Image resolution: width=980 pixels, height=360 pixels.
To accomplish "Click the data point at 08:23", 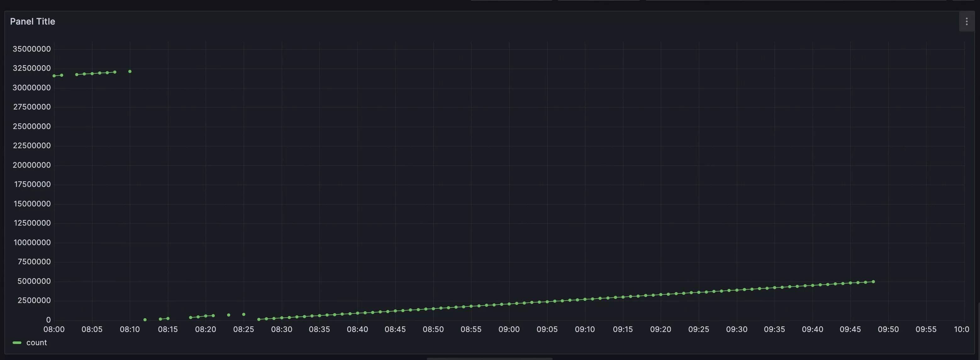I will pyautogui.click(x=228, y=315).
